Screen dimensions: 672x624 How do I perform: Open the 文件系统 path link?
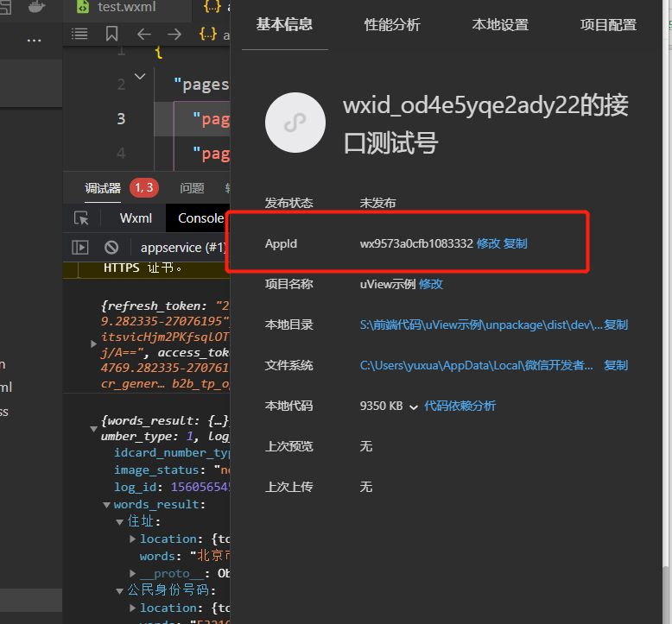(x=477, y=365)
